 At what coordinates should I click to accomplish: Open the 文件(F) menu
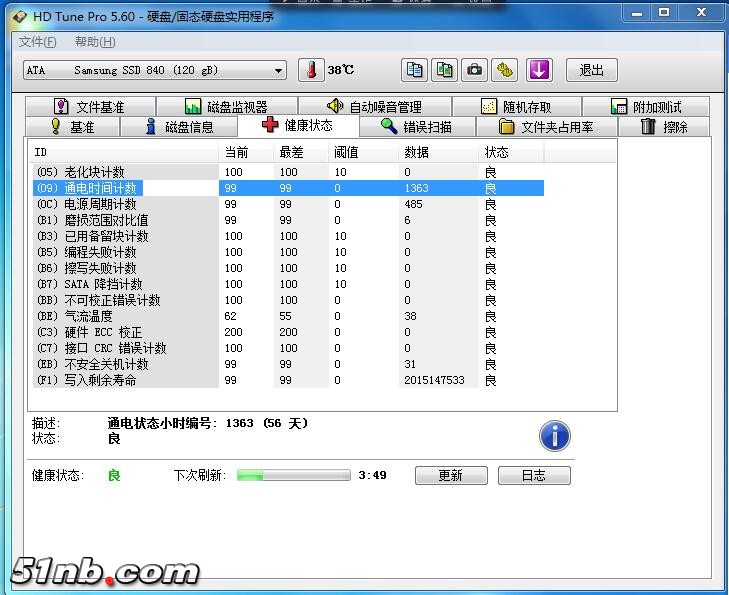(x=38, y=42)
